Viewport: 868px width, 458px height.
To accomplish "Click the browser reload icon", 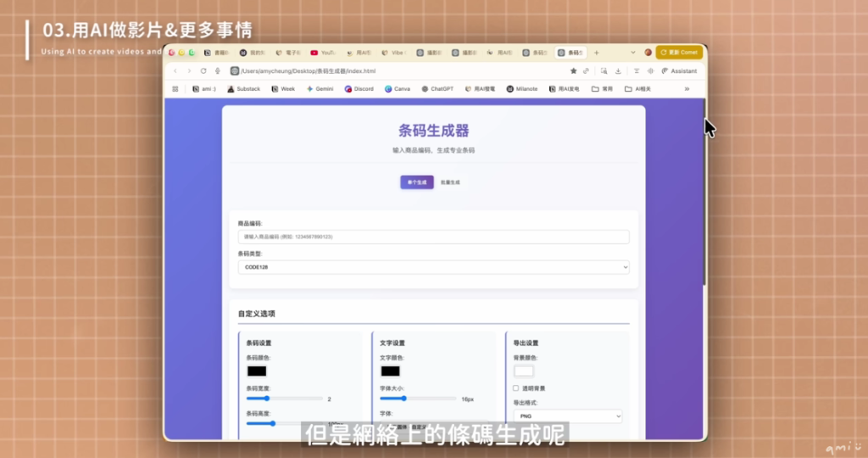I will [203, 70].
